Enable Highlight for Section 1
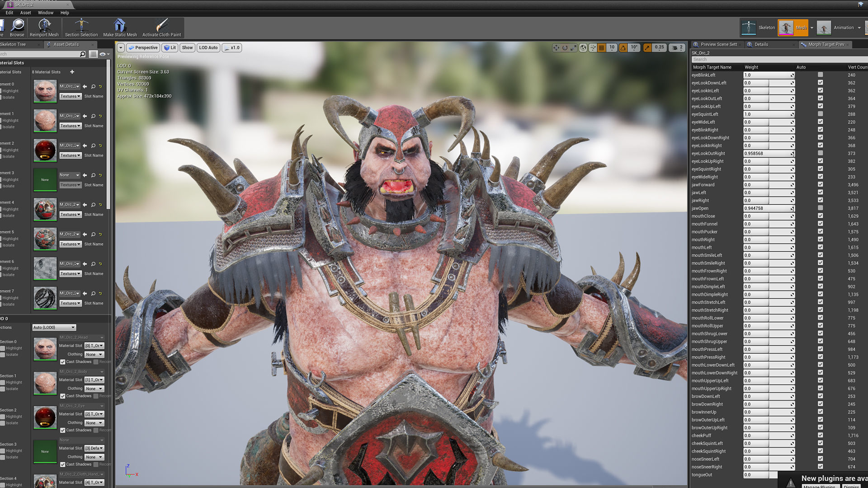 click(x=3, y=383)
